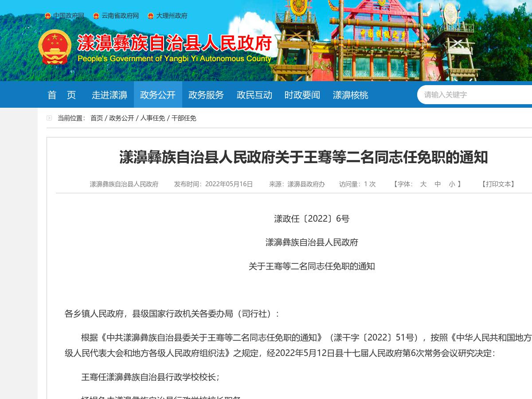Select the 政务公开 navigation tab
Image resolution: width=532 pixels, height=399 pixels.
(158, 95)
